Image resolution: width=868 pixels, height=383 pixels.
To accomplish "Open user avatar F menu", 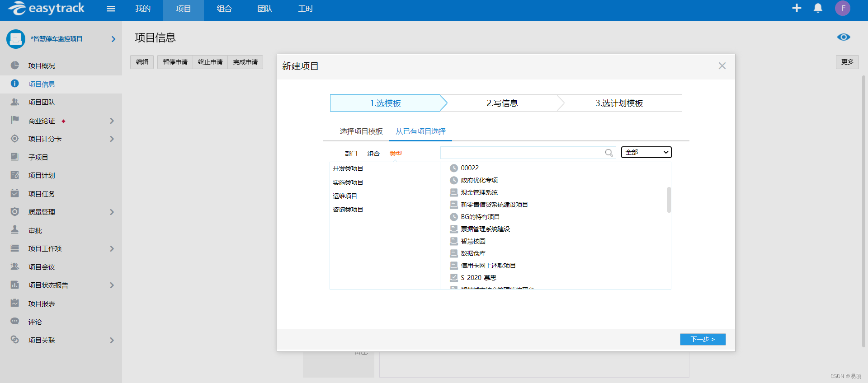I will (843, 8).
